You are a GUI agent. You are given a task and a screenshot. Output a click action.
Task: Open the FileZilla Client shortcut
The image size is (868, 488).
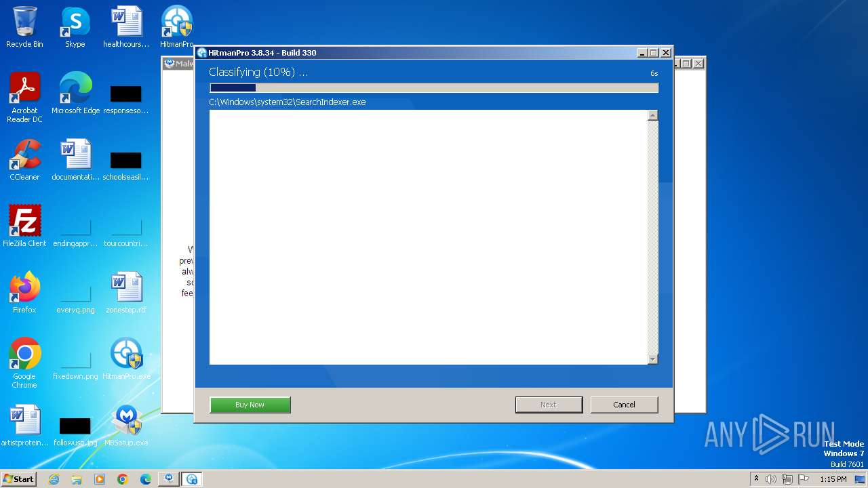click(x=24, y=226)
